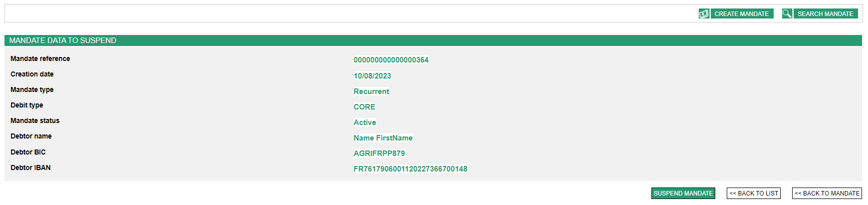Click the debtor BIC value AGRIFRPP879

(379, 153)
